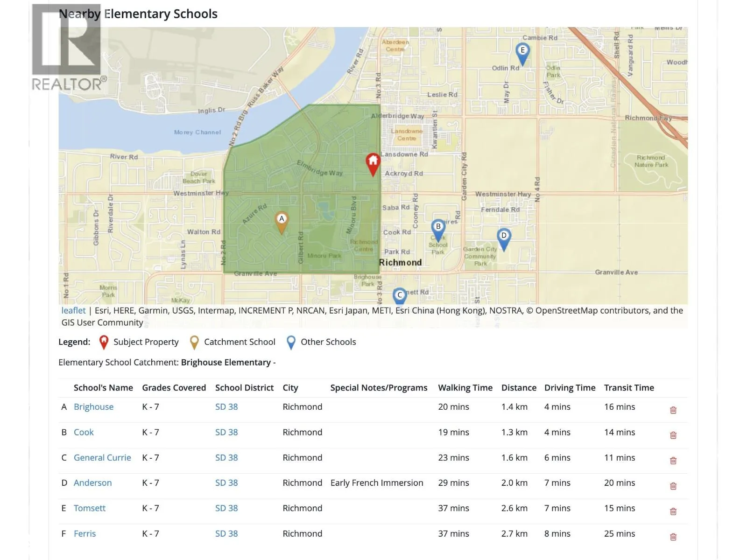
Task: Open the Anderson school link
Action: (x=92, y=483)
